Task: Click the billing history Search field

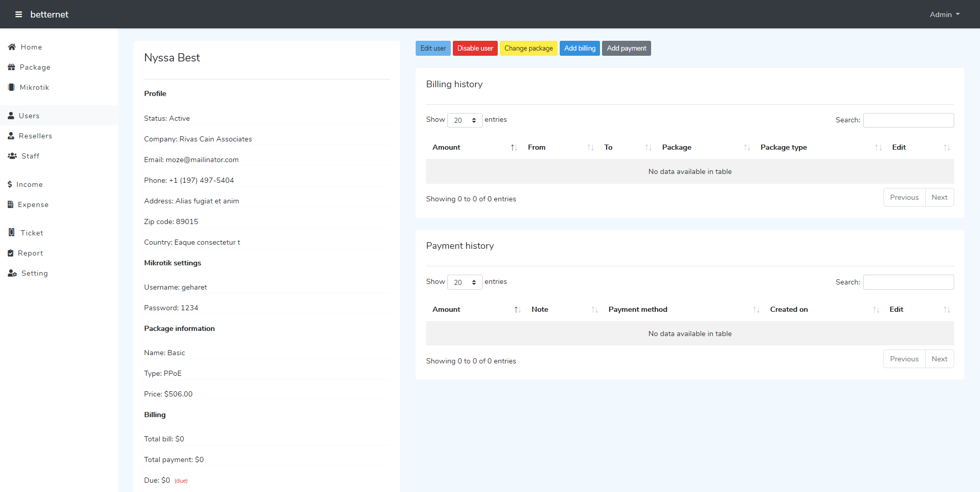Action: [908, 120]
